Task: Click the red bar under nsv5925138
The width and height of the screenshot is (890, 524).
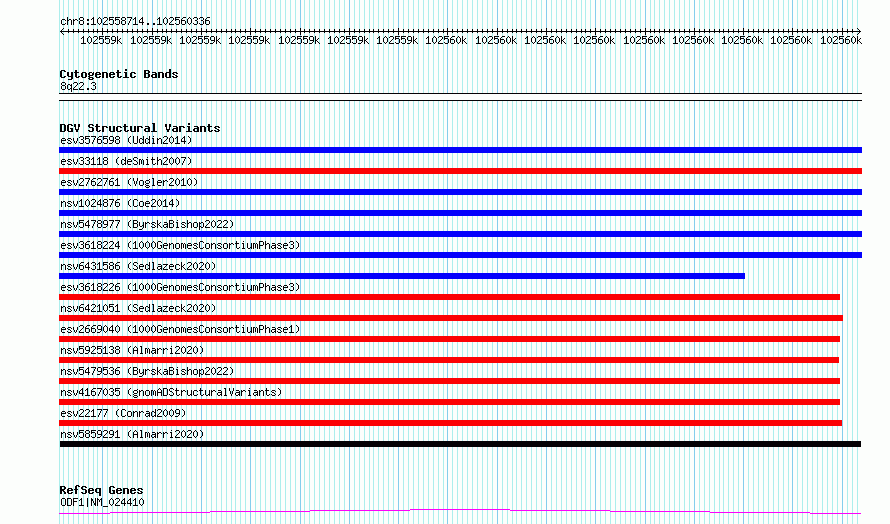Action: point(449,360)
